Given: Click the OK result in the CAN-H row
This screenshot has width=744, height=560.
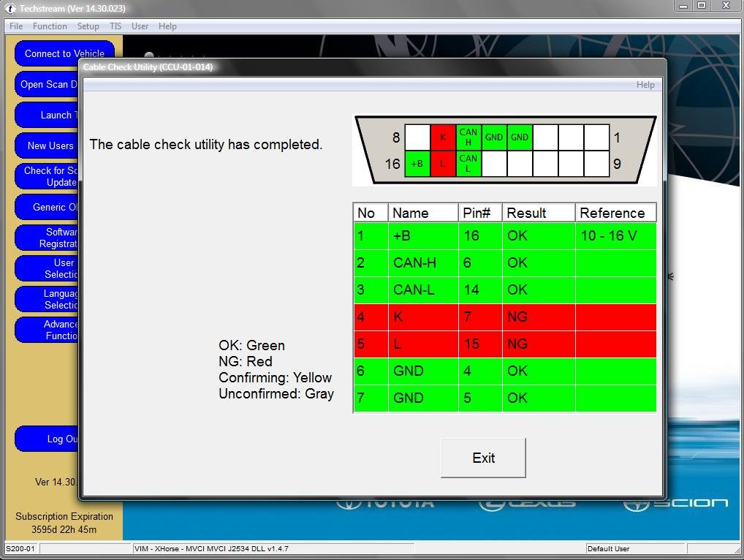Looking at the screenshot, I should pos(539,263).
